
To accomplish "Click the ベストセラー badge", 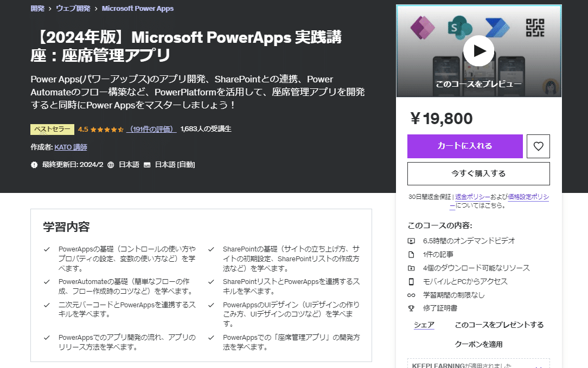I will (52, 130).
